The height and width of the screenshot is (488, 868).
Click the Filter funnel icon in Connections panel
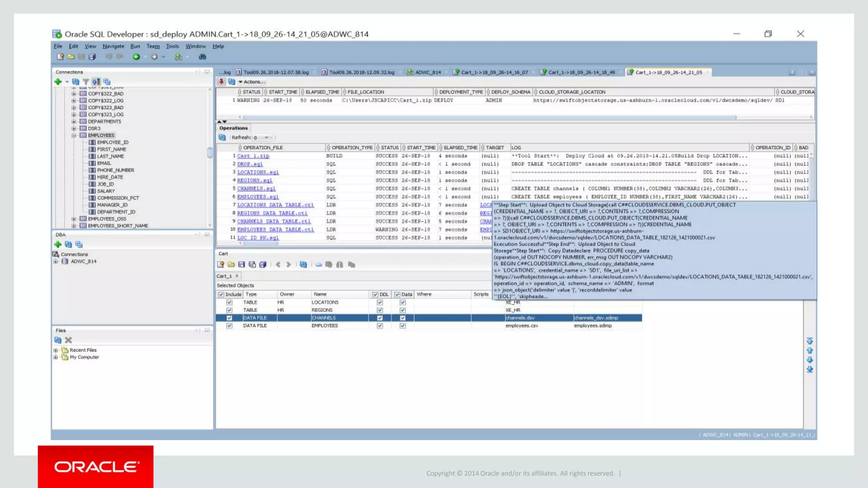[x=86, y=82]
